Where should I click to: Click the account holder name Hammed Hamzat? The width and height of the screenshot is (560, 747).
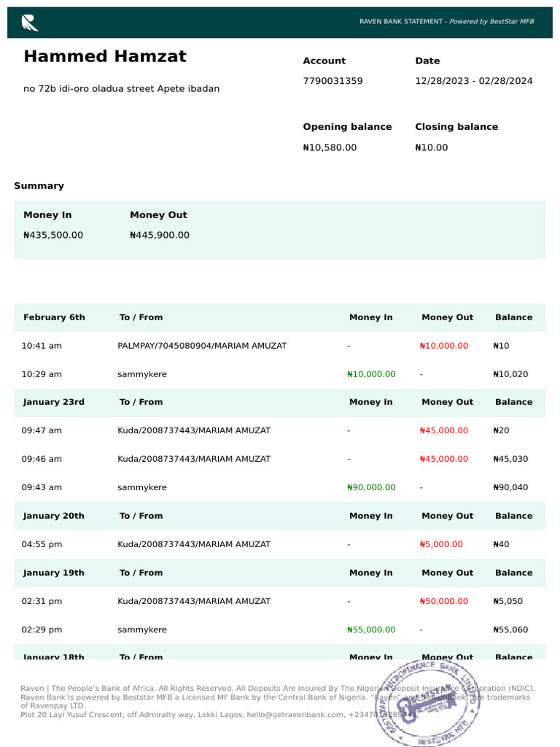tap(105, 57)
